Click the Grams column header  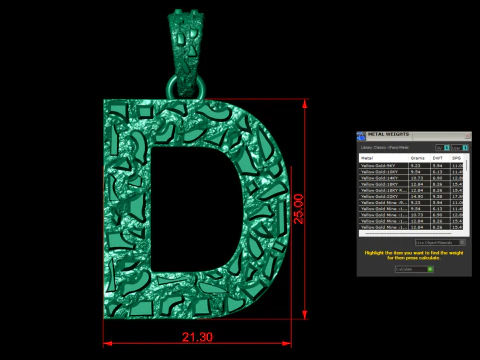[419, 158]
